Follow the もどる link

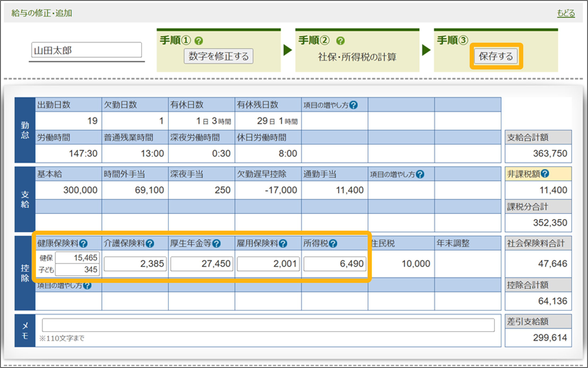(565, 13)
